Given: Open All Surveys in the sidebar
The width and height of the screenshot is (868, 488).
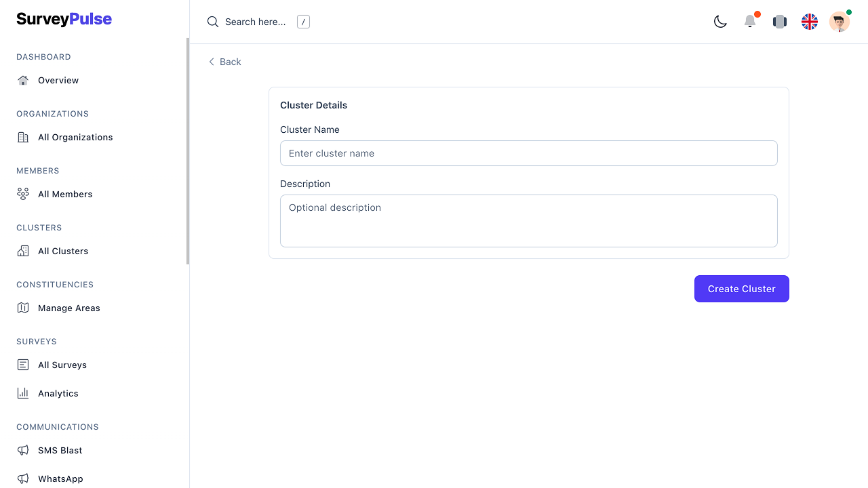Looking at the screenshot, I should [x=62, y=365].
